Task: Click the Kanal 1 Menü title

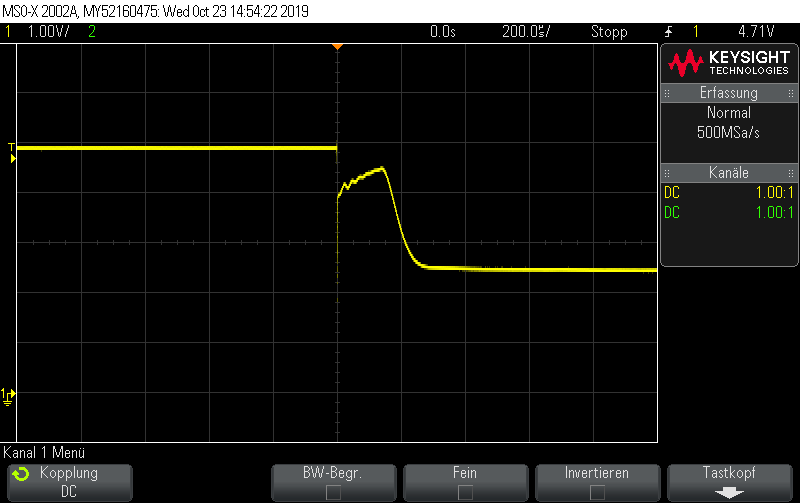Action: coord(44,452)
